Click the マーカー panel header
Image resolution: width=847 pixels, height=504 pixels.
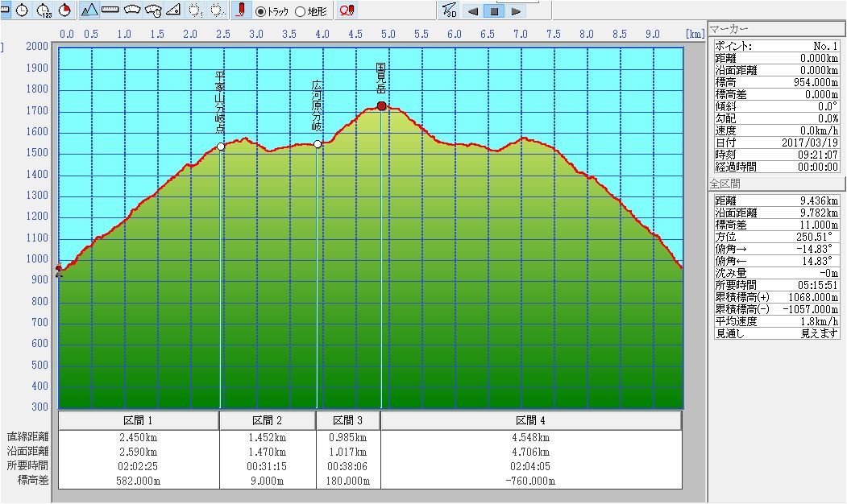[777, 30]
